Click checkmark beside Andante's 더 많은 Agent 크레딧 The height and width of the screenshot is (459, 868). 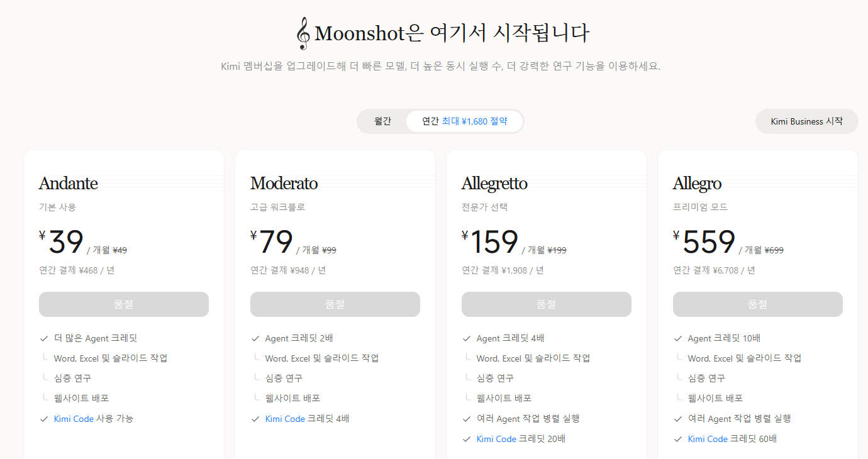[44, 338]
